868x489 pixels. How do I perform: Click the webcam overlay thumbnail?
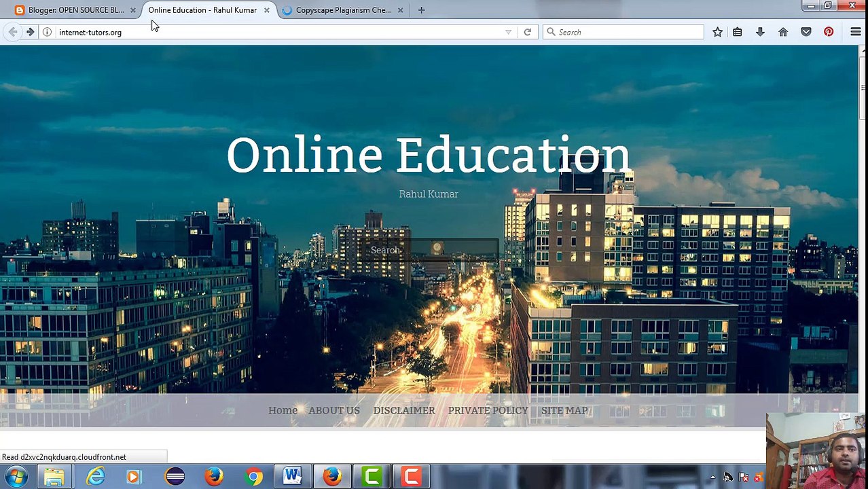point(816,450)
